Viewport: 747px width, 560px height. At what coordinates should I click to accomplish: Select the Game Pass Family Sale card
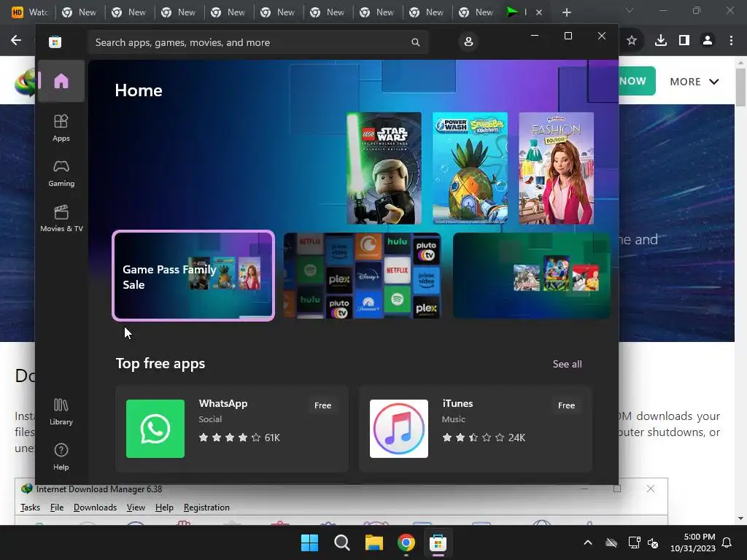click(x=193, y=276)
